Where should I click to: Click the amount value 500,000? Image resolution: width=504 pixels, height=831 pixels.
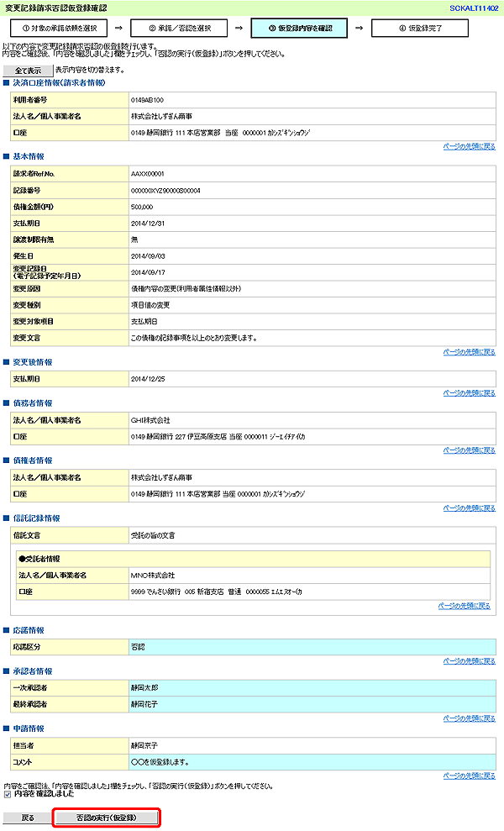(x=142, y=207)
